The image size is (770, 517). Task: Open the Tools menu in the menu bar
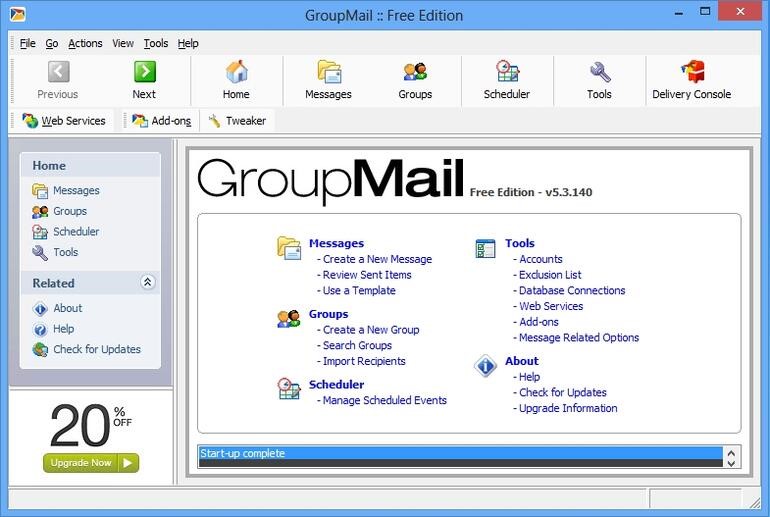(x=156, y=43)
